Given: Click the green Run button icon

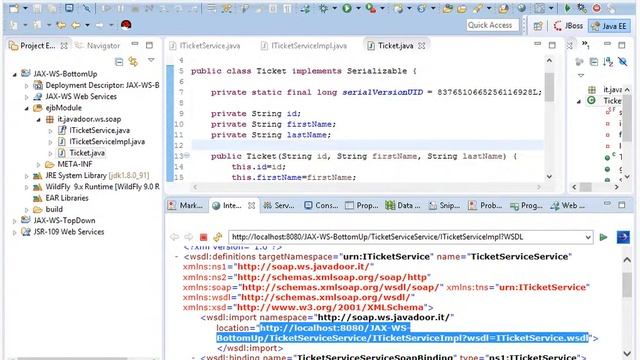Looking at the screenshot, I should tap(347, 8).
